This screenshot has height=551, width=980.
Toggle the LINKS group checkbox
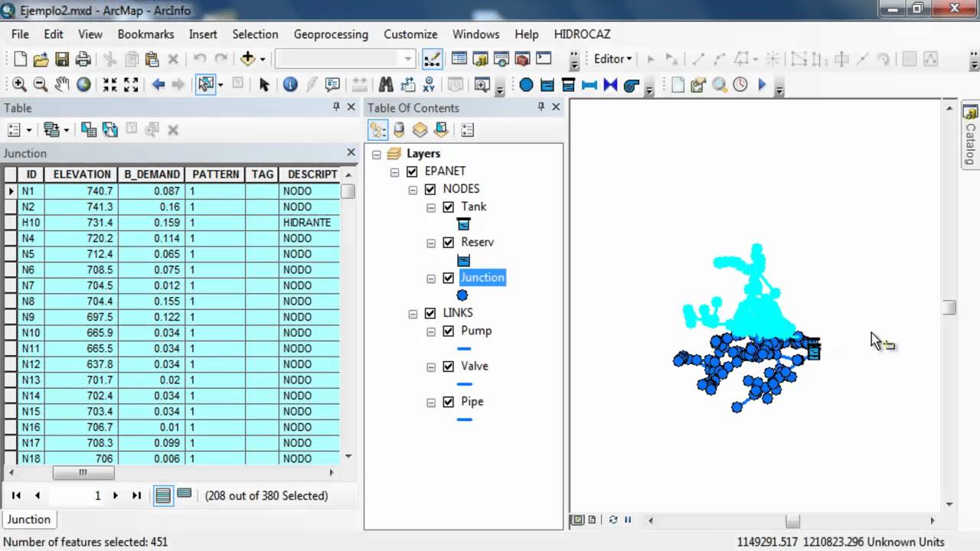point(430,313)
